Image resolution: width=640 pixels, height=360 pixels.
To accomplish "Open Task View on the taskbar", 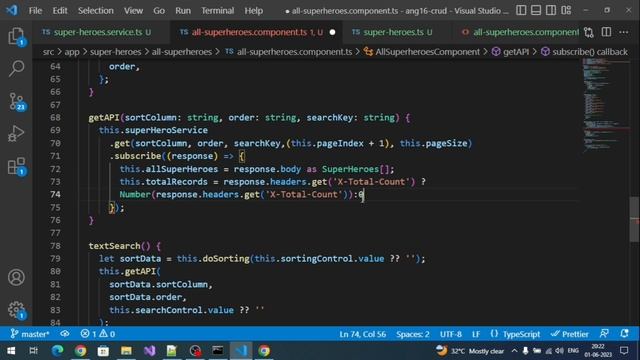I will pos(33,351).
